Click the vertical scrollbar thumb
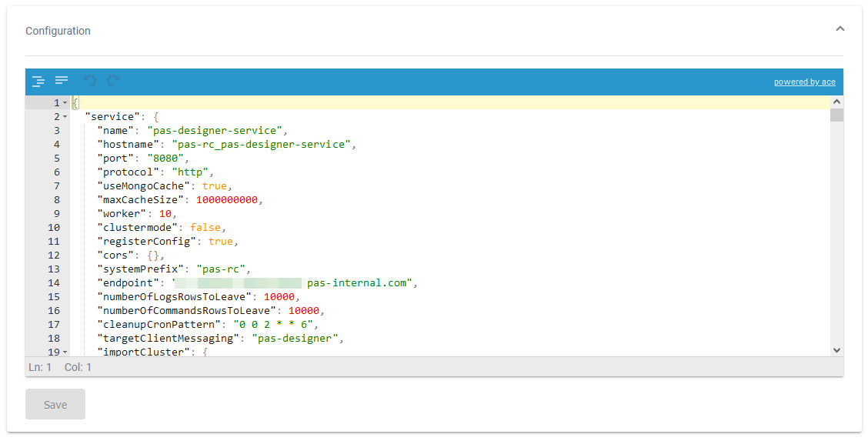868x441 pixels. click(836, 115)
